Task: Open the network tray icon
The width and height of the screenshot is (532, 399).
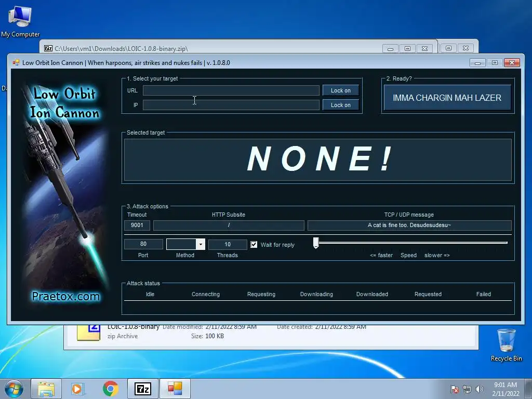Action: pos(467,389)
